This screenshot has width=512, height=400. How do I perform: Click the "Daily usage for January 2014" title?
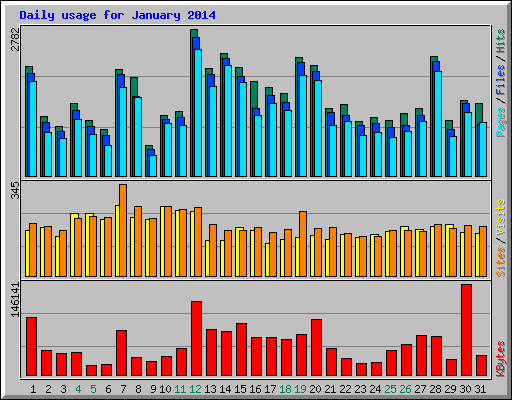pos(117,15)
